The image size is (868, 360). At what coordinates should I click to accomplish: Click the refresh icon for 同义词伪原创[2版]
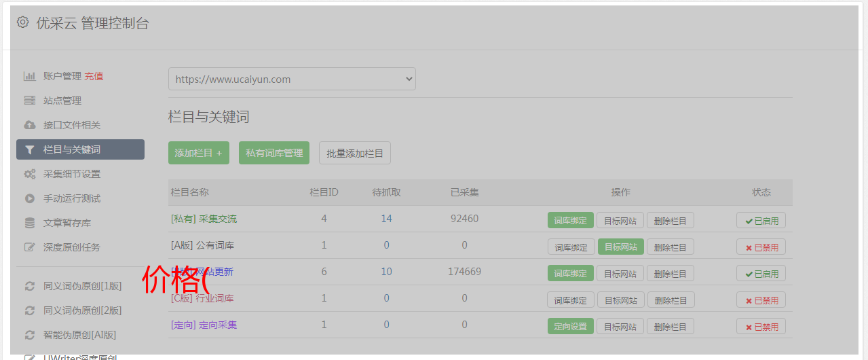tap(30, 310)
